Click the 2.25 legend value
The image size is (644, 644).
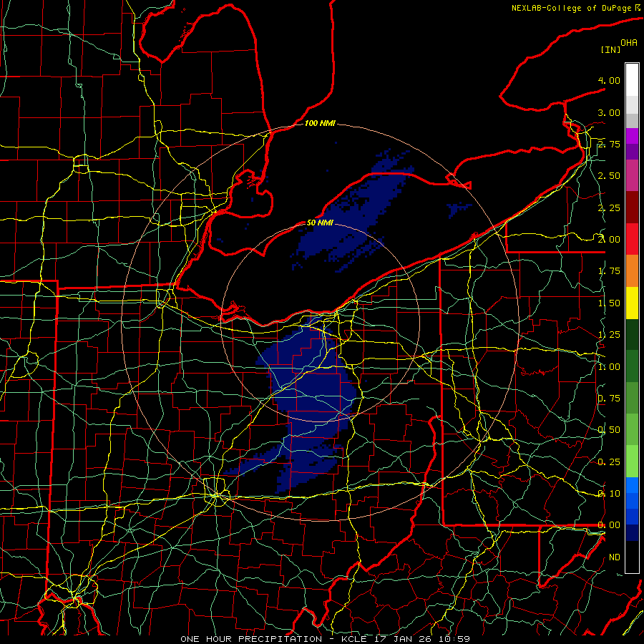coord(609,208)
